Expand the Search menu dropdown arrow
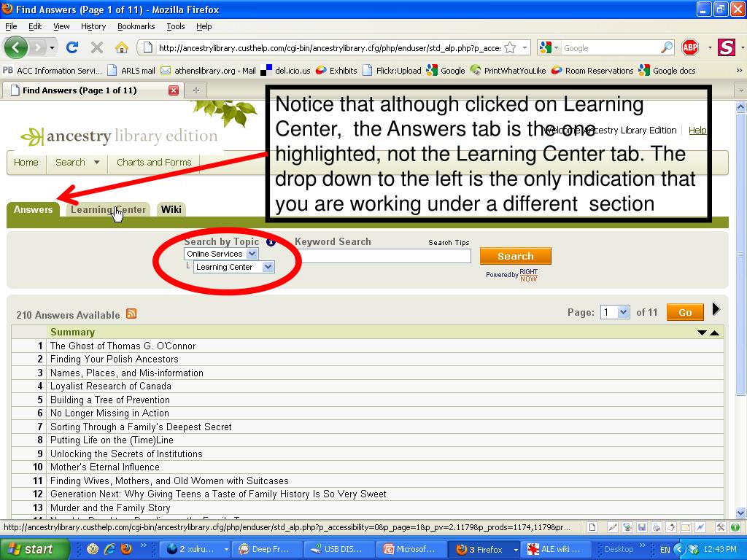 [97, 163]
